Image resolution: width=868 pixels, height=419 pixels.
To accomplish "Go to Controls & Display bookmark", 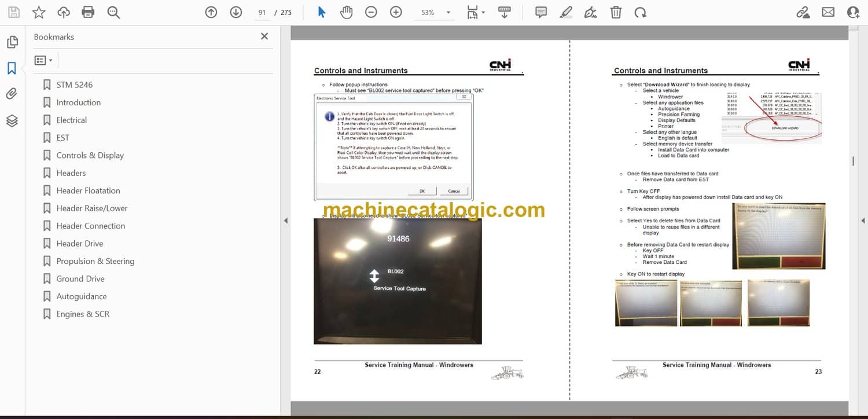I will point(90,155).
